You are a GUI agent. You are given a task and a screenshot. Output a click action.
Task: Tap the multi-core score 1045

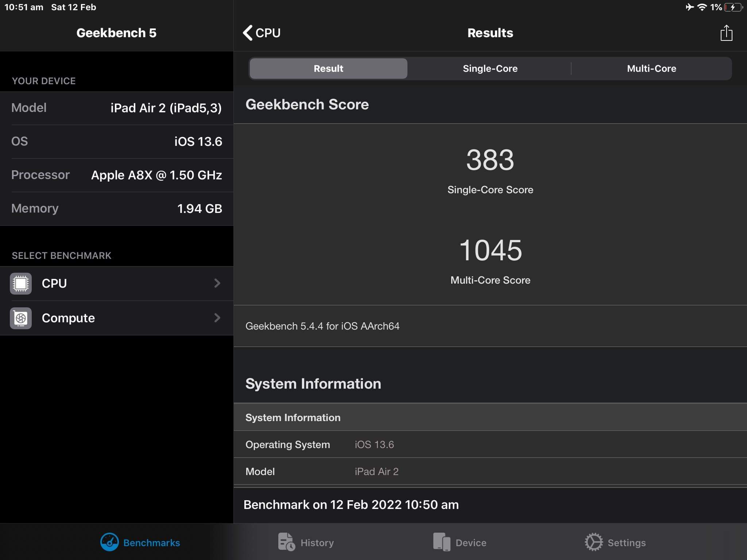[490, 250]
